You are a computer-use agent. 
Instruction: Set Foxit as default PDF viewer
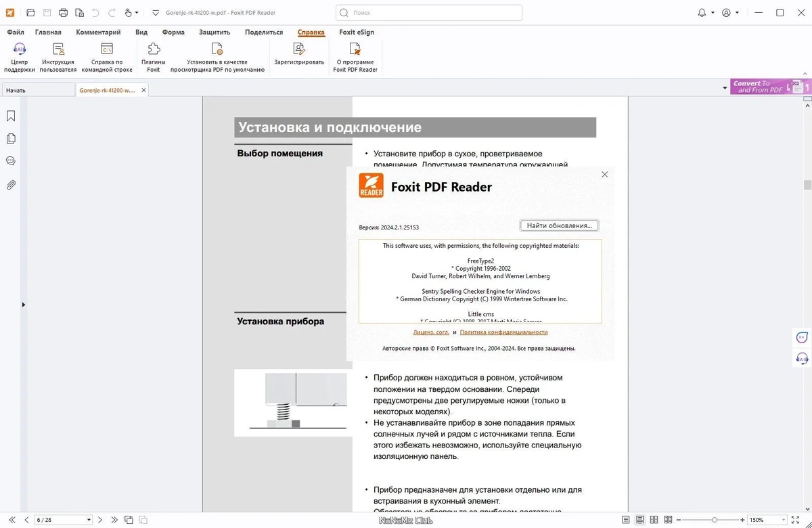coord(217,58)
